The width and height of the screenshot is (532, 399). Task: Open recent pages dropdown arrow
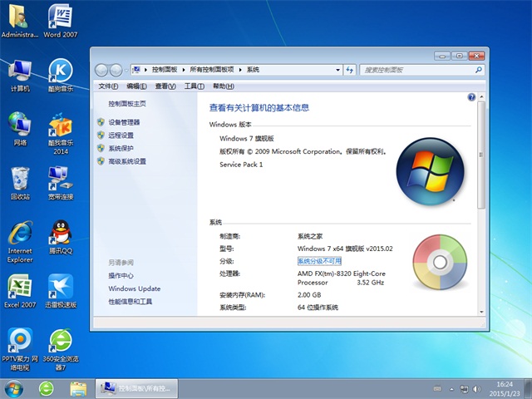pyautogui.click(x=126, y=70)
